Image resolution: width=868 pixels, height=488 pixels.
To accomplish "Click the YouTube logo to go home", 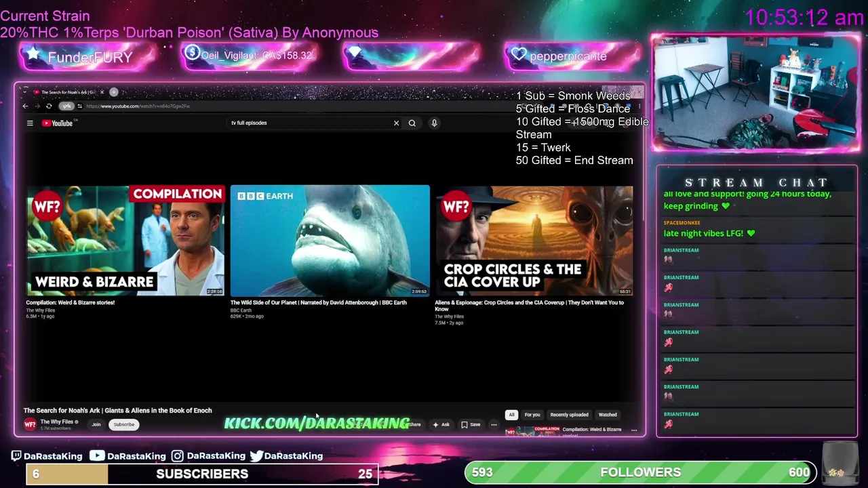I will point(58,123).
